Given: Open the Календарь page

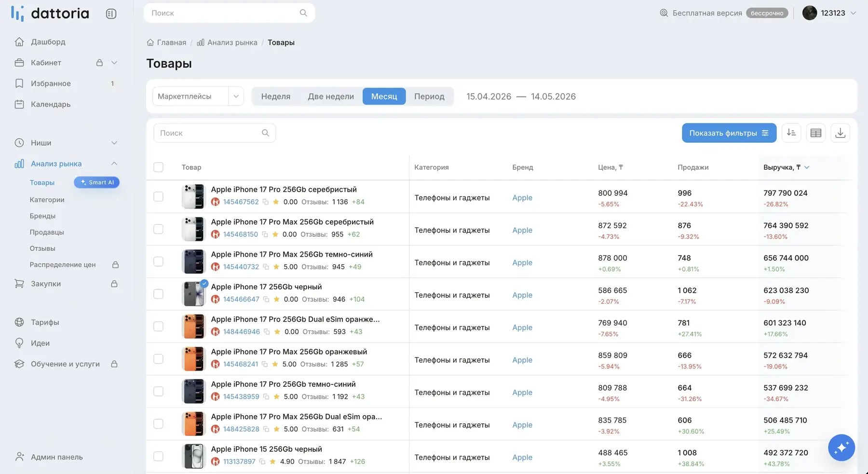Looking at the screenshot, I should click(51, 104).
